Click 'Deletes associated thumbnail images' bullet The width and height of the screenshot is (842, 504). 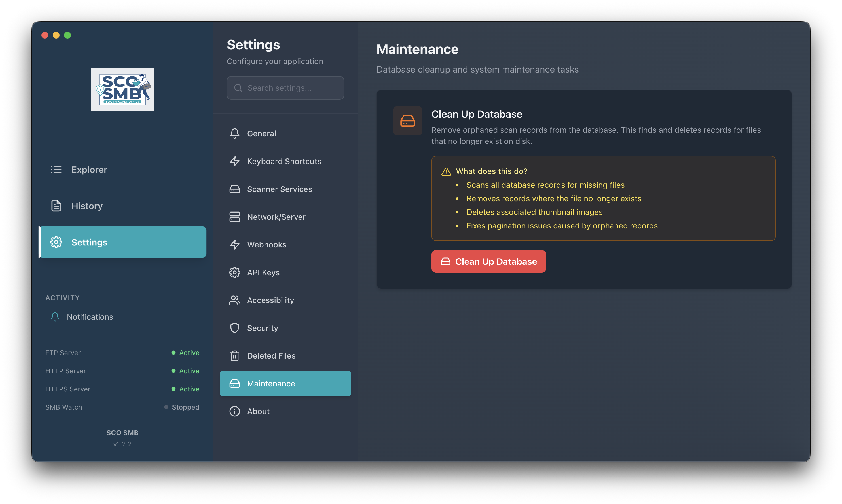[535, 212]
